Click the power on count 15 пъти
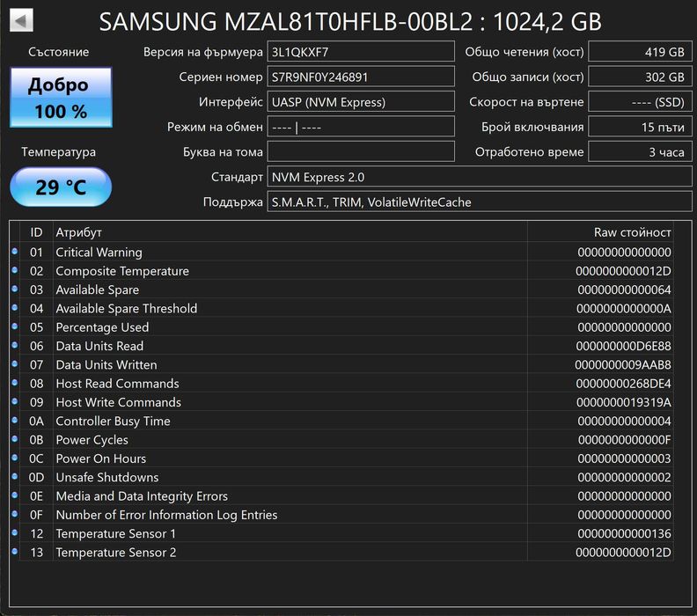 (640, 127)
